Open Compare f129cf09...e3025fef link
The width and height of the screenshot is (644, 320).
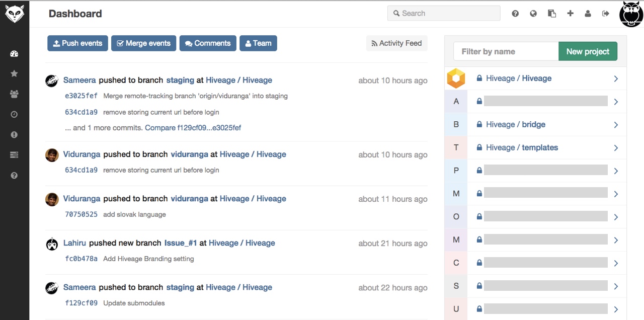click(x=193, y=128)
